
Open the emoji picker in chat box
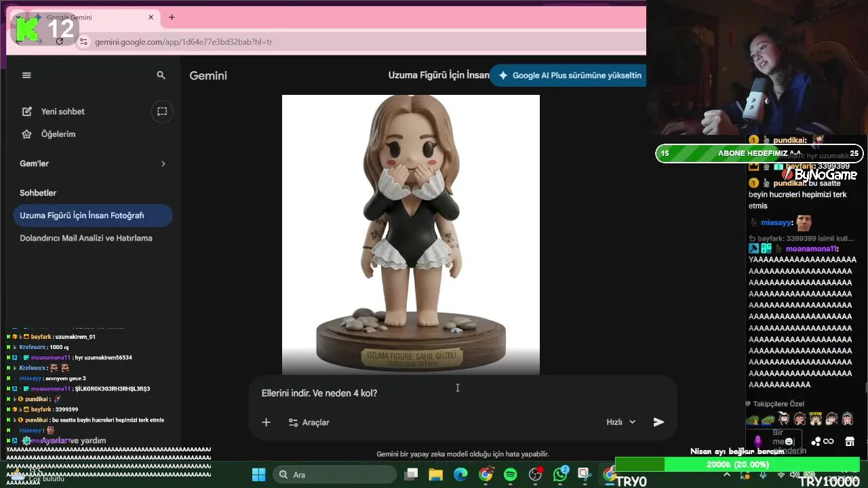[789, 441]
